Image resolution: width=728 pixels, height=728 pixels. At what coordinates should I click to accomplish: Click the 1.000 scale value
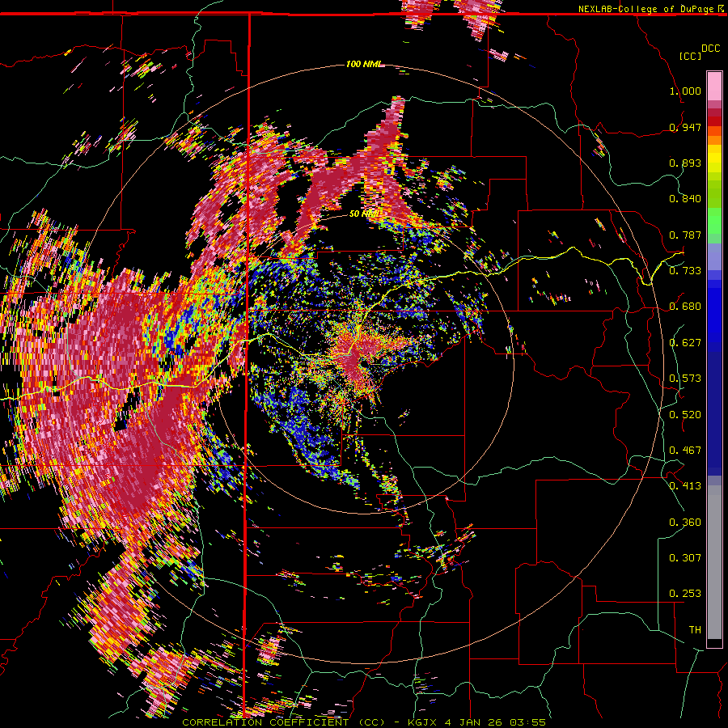tap(685, 91)
